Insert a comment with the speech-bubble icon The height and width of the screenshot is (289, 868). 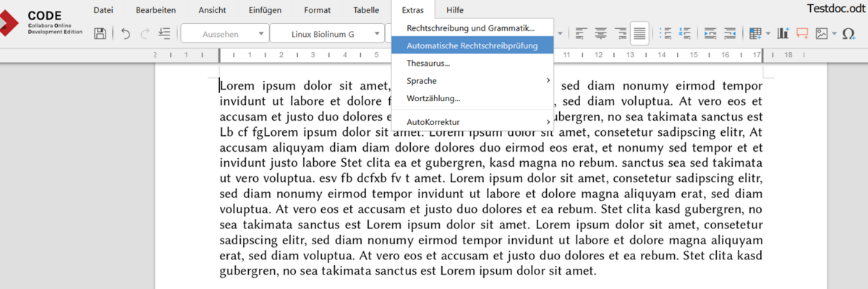801,33
